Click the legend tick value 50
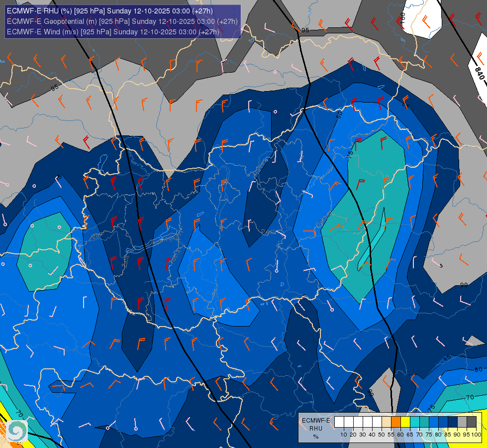Viewport: 487px width, 448px height. 382,435
